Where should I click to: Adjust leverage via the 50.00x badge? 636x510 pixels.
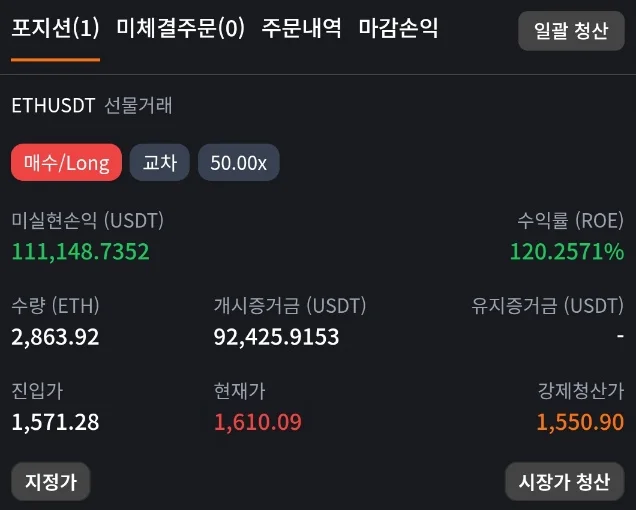click(238, 163)
